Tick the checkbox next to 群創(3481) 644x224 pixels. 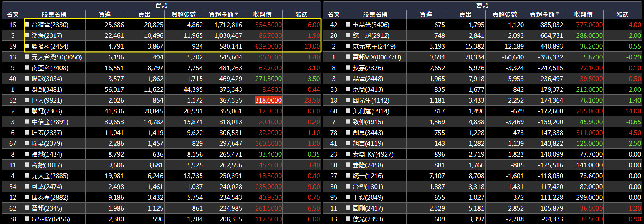point(27,89)
